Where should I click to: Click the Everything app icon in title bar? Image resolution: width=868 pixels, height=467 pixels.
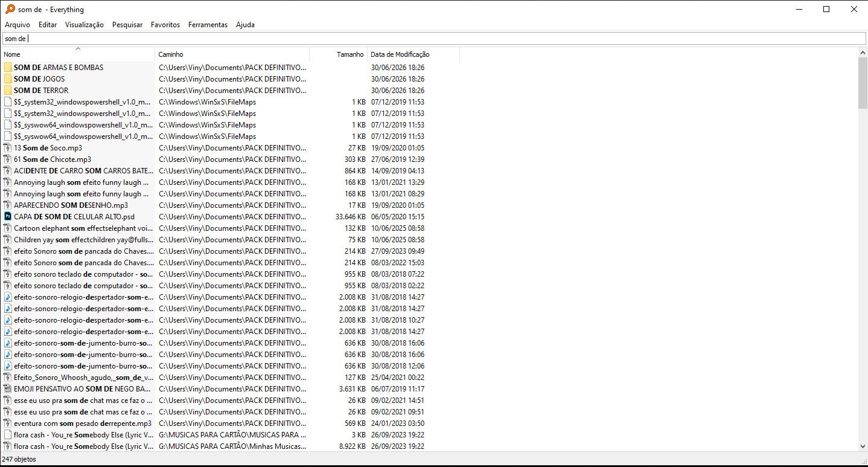coord(10,9)
